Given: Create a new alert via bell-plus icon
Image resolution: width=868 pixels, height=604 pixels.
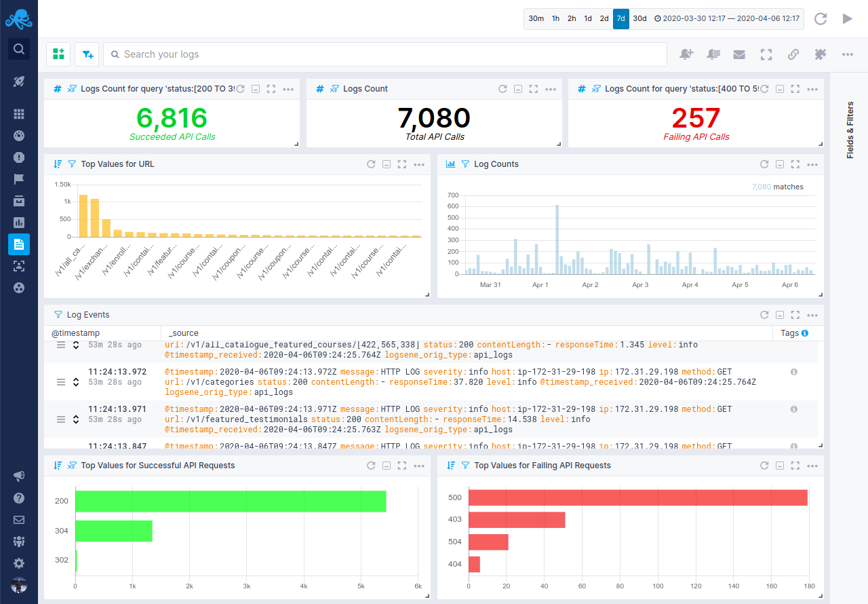Looking at the screenshot, I should [x=686, y=54].
